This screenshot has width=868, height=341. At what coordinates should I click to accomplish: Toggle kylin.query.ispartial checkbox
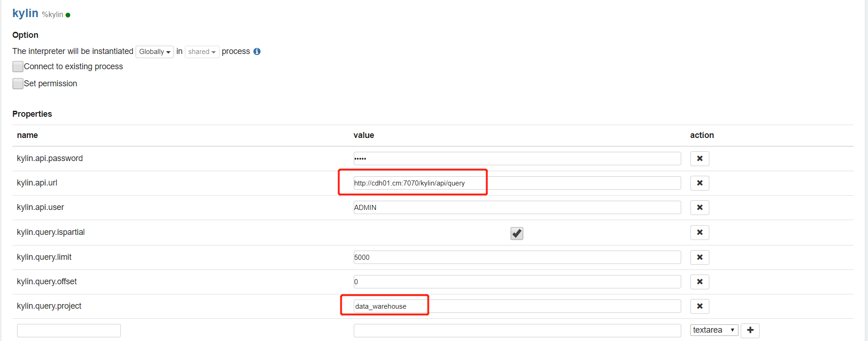point(517,233)
